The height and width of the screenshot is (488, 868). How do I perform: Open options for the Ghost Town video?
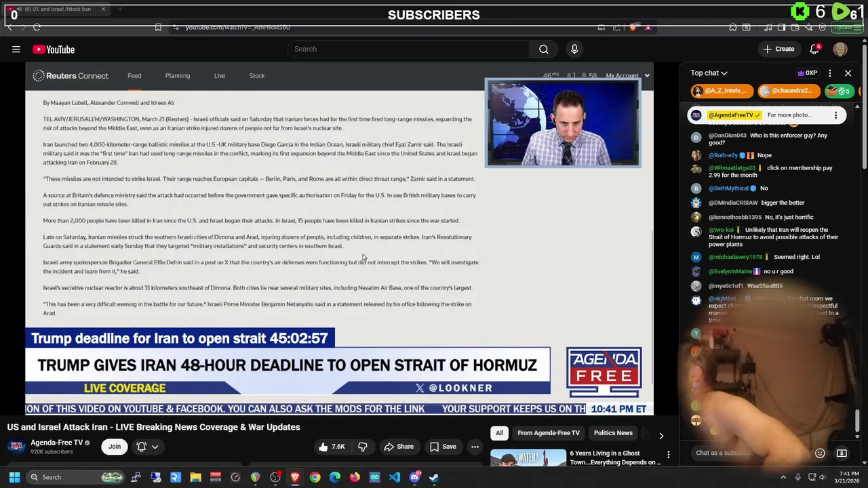[x=668, y=455]
